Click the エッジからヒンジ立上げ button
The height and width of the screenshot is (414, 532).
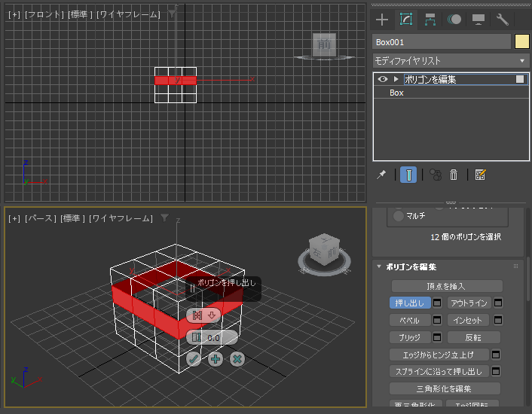click(x=439, y=355)
